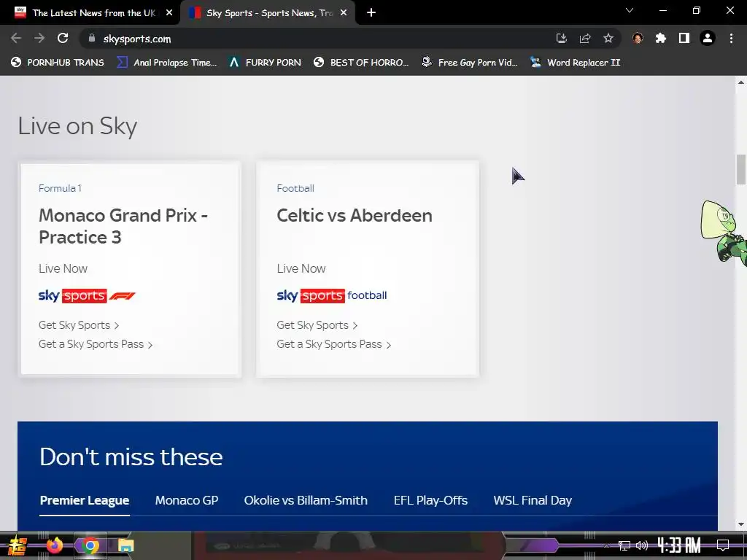Viewport: 747px width, 560px height.
Task: Toggle the Chrome side panel
Action: pos(684,39)
